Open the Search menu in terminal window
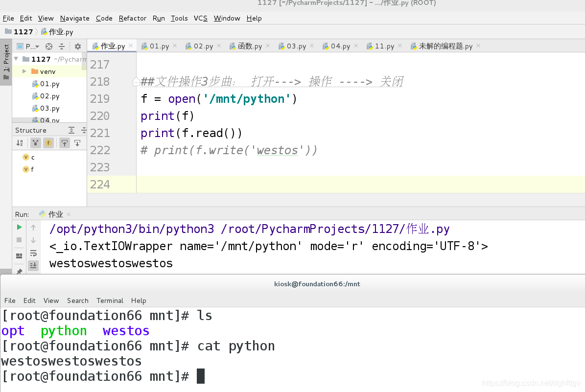 pos(78,300)
